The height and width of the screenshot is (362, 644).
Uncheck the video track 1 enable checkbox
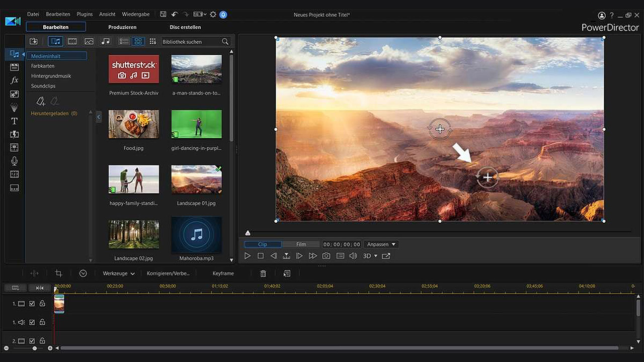32,304
